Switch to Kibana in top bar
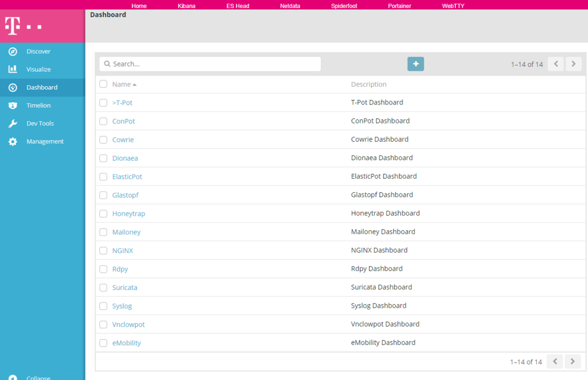The image size is (588, 380). [187, 6]
